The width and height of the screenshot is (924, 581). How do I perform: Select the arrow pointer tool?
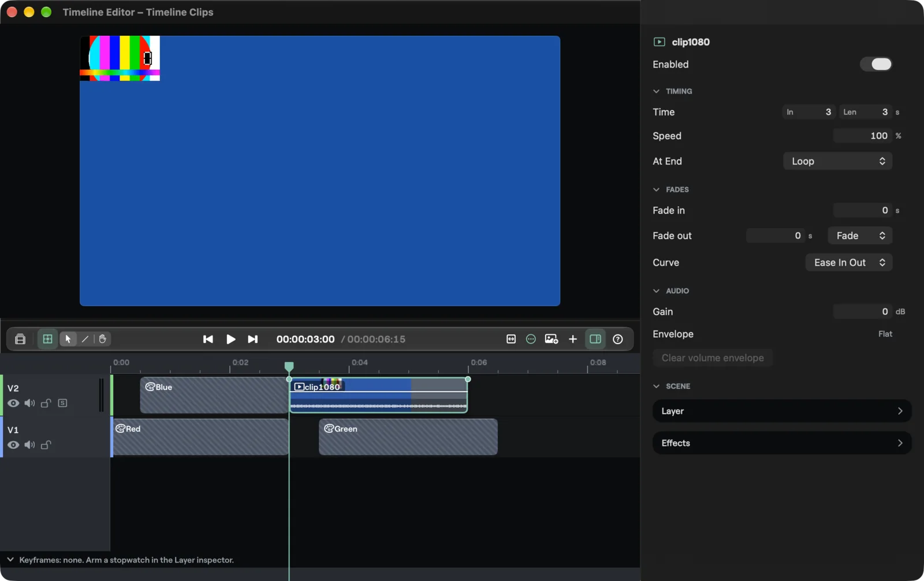(68, 339)
